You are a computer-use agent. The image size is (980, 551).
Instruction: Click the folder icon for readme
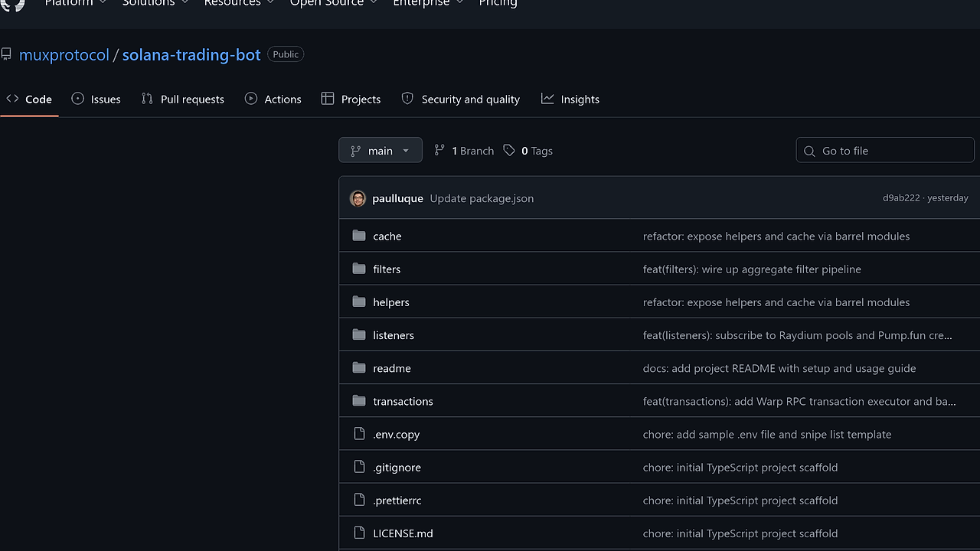tap(359, 367)
